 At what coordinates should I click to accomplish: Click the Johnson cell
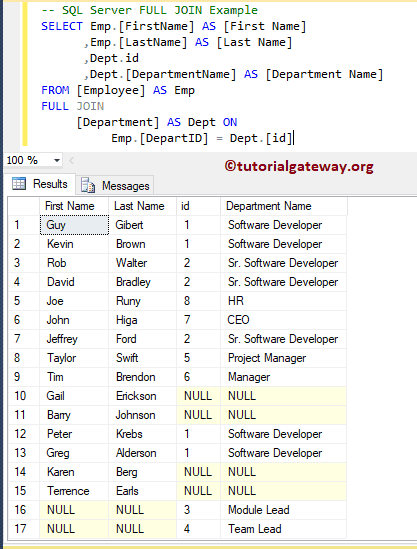tap(143, 415)
